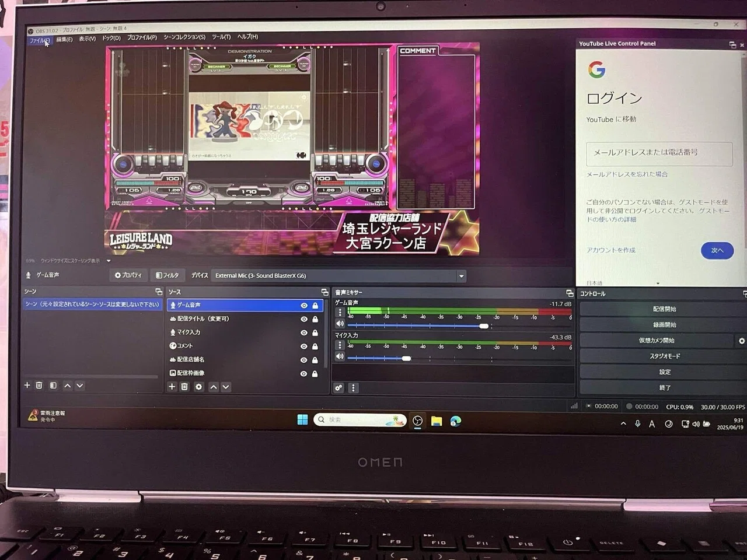Viewport: 747px width, 560px height.
Task: Add a new source with the plus icon
Action: (172, 387)
